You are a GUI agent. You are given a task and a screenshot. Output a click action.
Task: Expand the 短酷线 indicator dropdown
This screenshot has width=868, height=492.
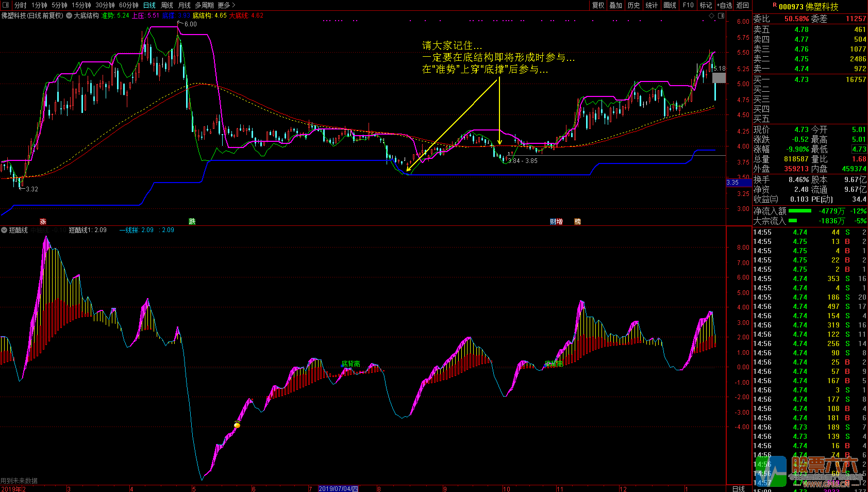(4, 230)
